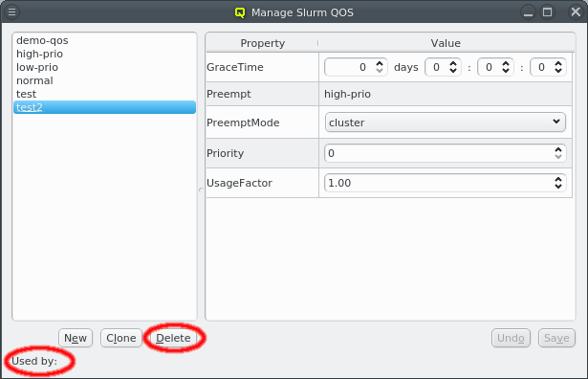Create a QOS with the New button

pyautogui.click(x=76, y=338)
